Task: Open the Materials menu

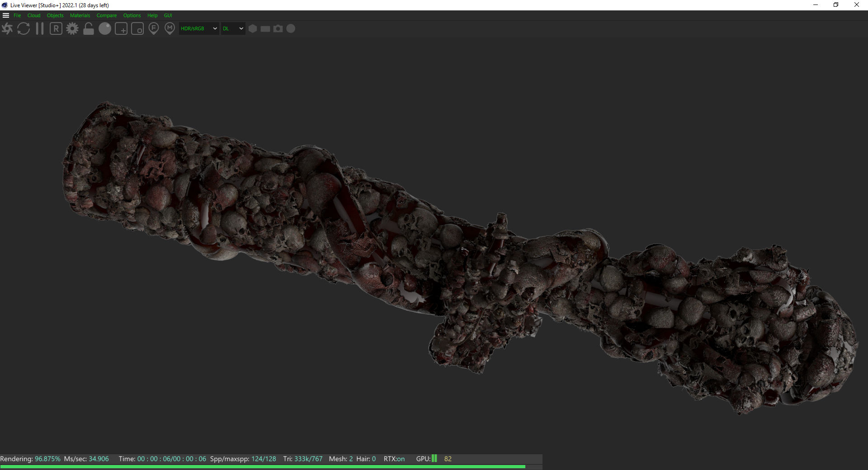Action: pos(80,15)
